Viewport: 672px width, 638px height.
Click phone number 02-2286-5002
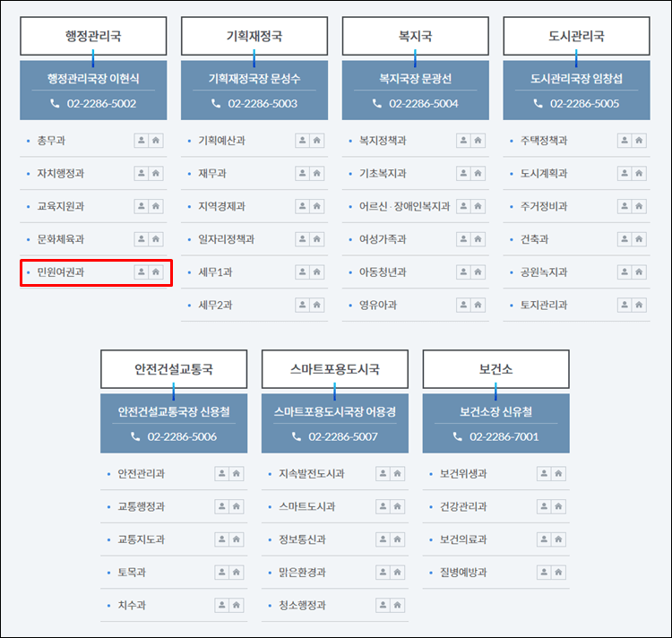pyautogui.click(x=101, y=104)
